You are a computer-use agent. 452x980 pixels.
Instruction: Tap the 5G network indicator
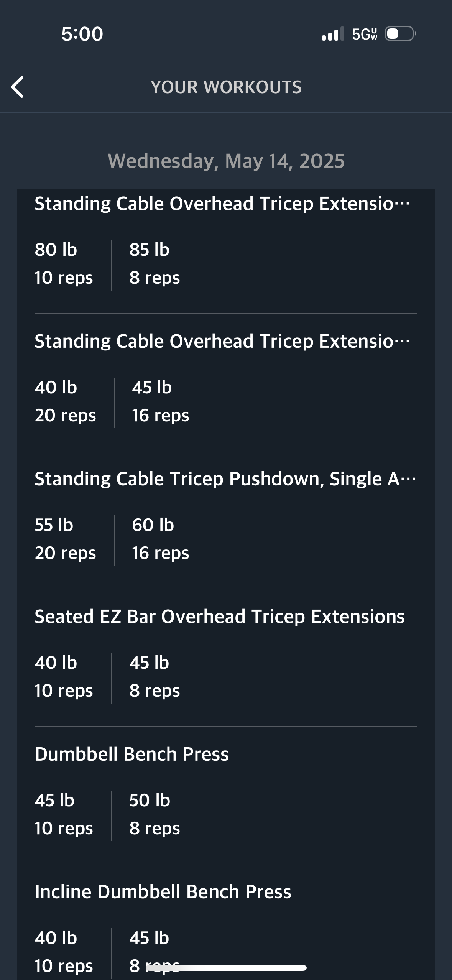point(365,34)
